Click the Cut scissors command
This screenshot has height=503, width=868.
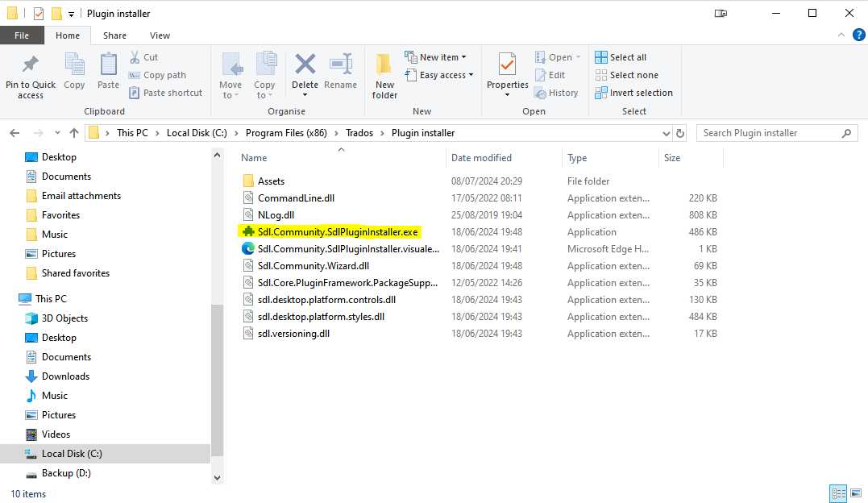tap(144, 57)
